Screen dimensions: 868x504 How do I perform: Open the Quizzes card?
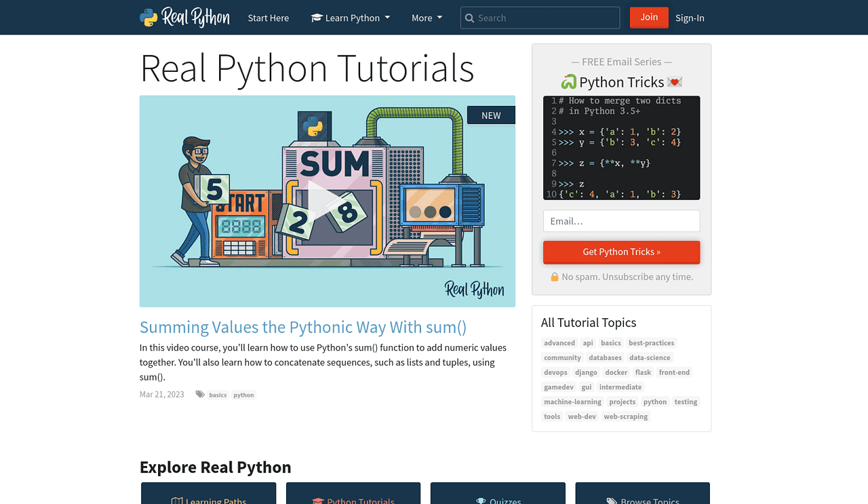click(x=498, y=493)
